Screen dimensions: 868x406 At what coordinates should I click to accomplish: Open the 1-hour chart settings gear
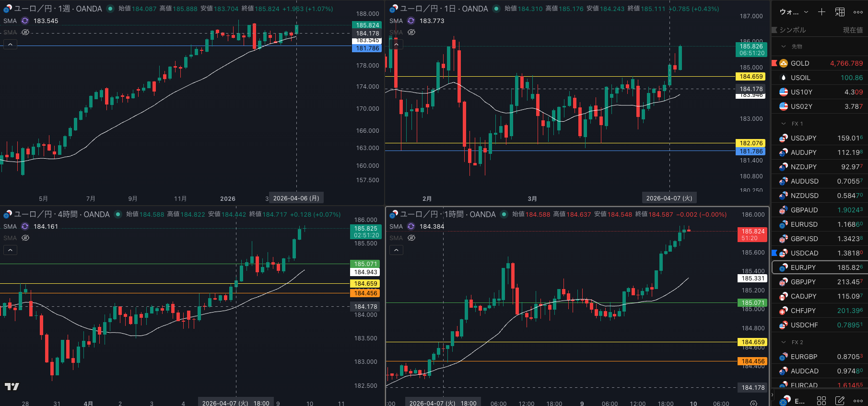pos(753,404)
